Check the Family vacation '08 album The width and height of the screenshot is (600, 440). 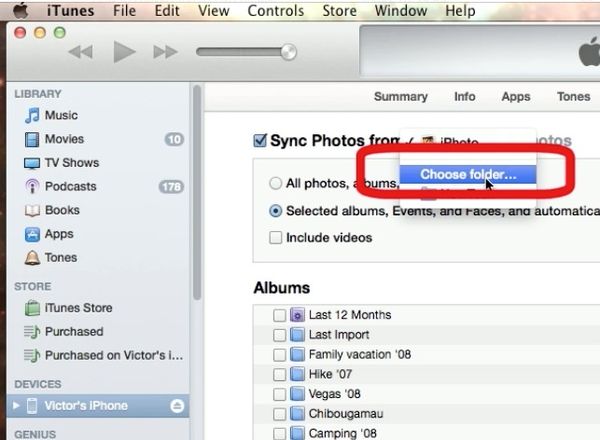(x=279, y=355)
